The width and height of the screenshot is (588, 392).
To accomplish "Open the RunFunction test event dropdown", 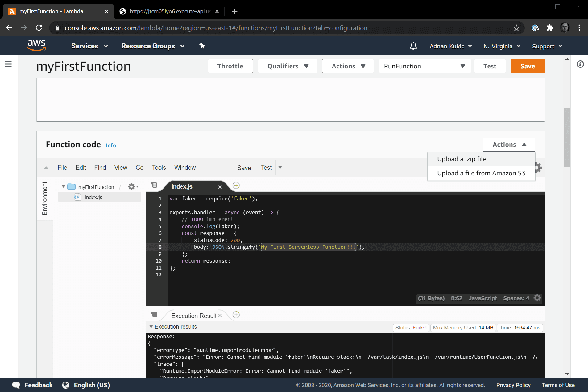I will click(424, 66).
